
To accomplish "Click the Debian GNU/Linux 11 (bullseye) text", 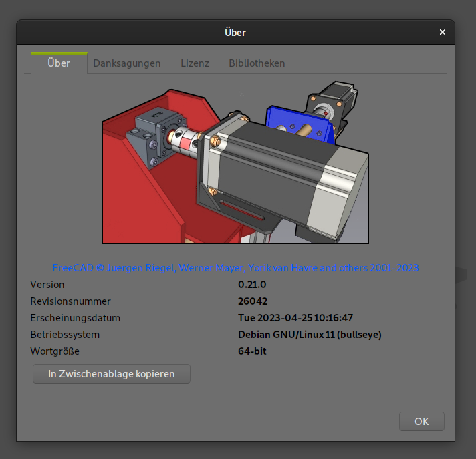I will [310, 334].
